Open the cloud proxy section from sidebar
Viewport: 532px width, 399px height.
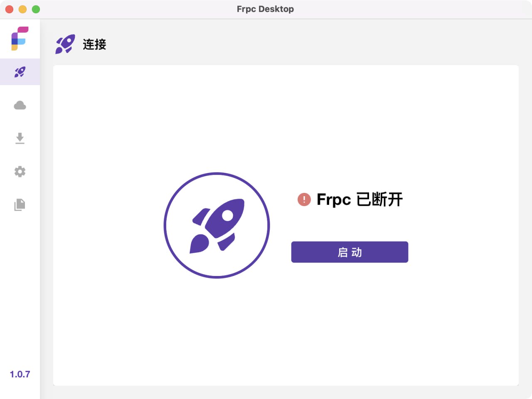coord(20,105)
